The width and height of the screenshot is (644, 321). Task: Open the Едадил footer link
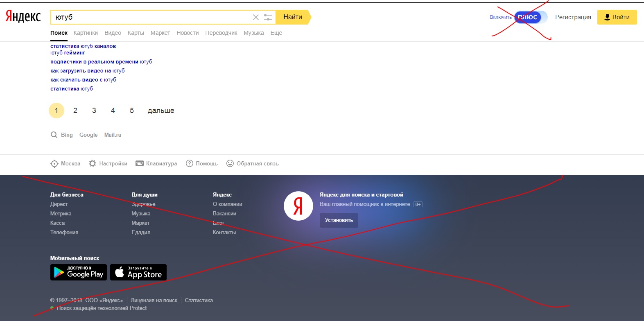pyautogui.click(x=141, y=232)
